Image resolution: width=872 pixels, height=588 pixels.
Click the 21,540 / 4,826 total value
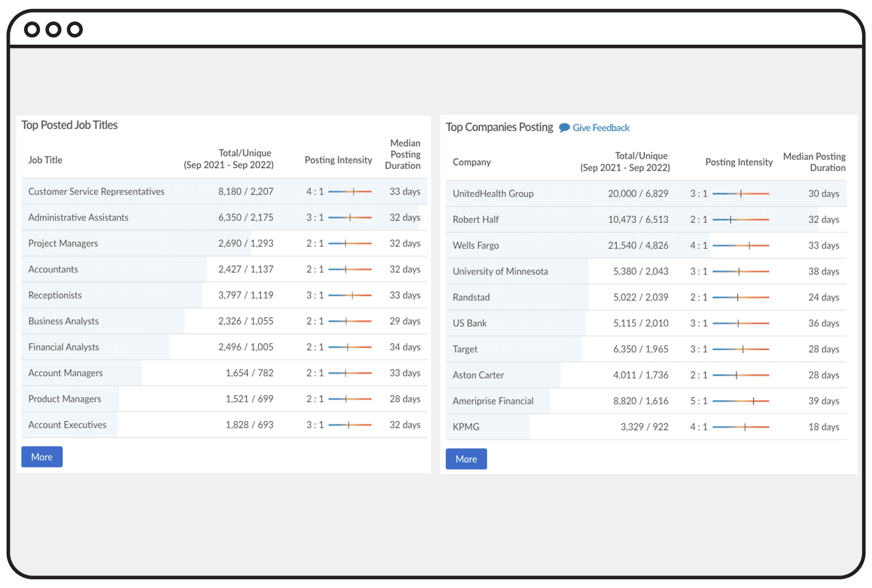(638, 245)
